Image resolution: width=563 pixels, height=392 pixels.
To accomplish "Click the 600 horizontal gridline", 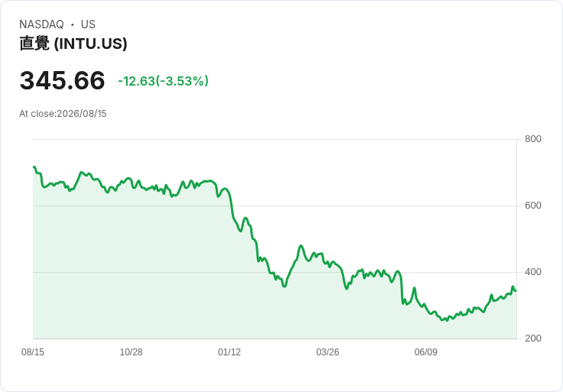I will 275,206.
